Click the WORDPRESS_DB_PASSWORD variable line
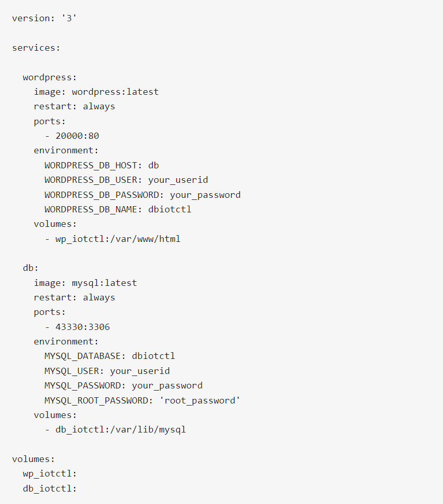The width and height of the screenshot is (443, 504). point(142,195)
